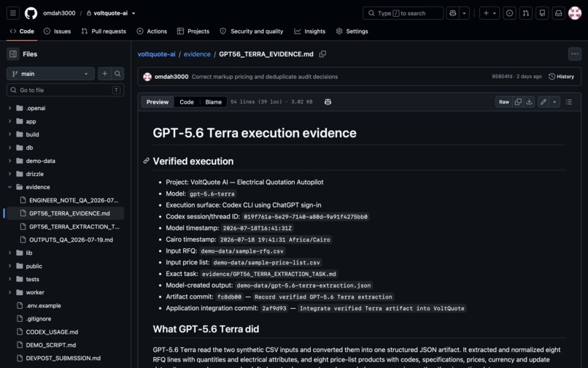The height and width of the screenshot is (368, 588).
Task: Click the Go to file field
Action: pyautogui.click(x=65, y=90)
